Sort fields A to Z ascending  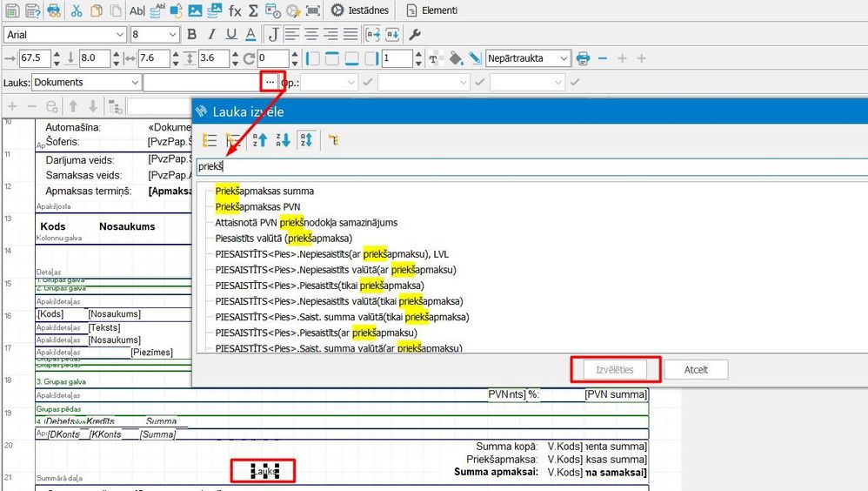pyautogui.click(x=260, y=140)
